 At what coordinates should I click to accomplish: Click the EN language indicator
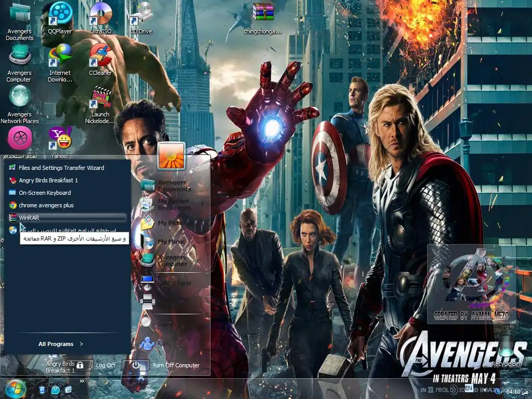[469, 388]
